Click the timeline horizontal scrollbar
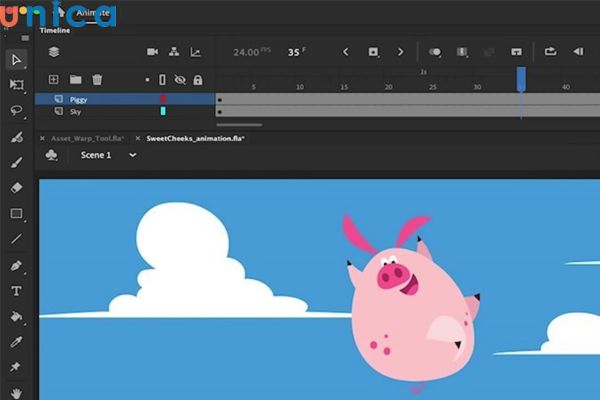 239,124
